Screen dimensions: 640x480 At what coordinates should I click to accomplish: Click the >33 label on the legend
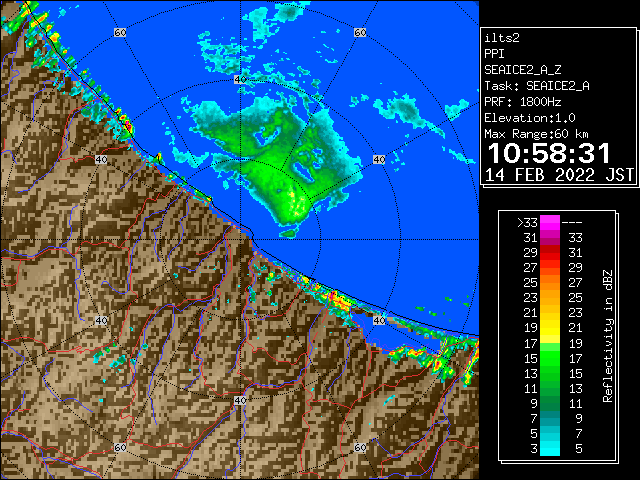[527, 223]
